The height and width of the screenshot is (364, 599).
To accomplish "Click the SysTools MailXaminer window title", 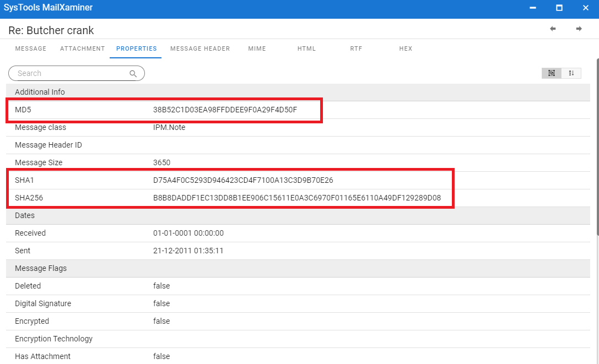I will [48, 8].
